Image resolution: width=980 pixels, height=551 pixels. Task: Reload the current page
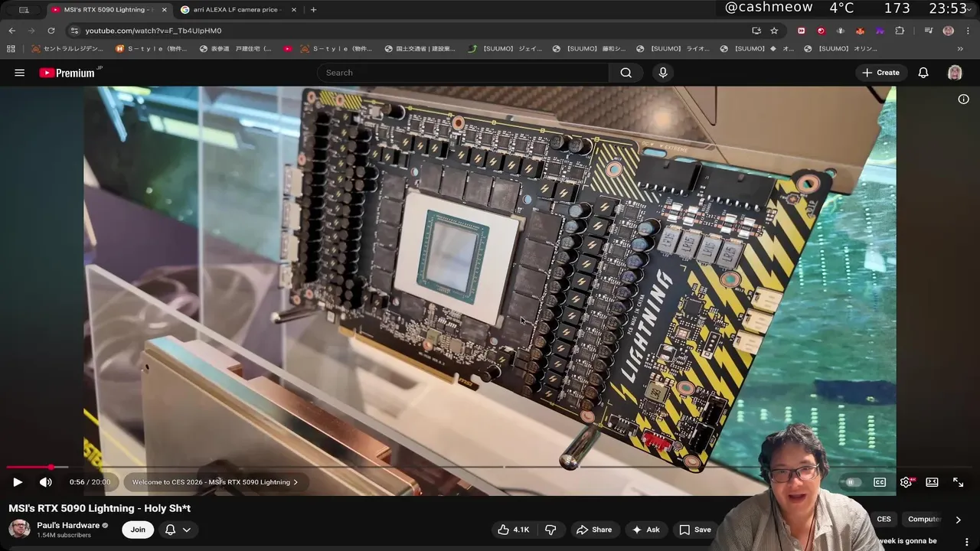click(51, 31)
